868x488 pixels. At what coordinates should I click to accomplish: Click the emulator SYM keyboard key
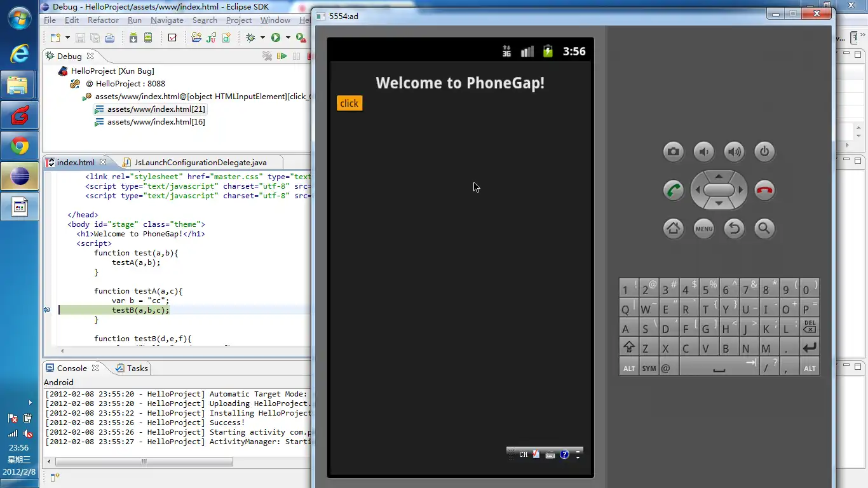(649, 367)
